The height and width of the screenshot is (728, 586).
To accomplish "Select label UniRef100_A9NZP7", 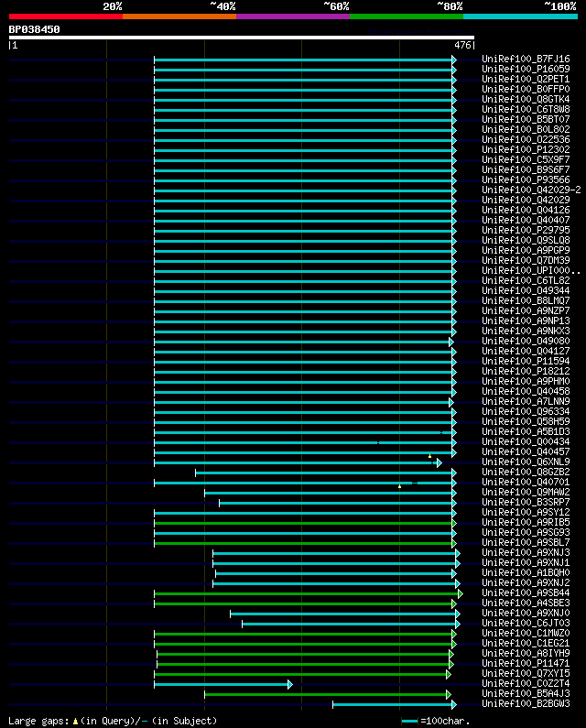I will [x=526, y=310].
